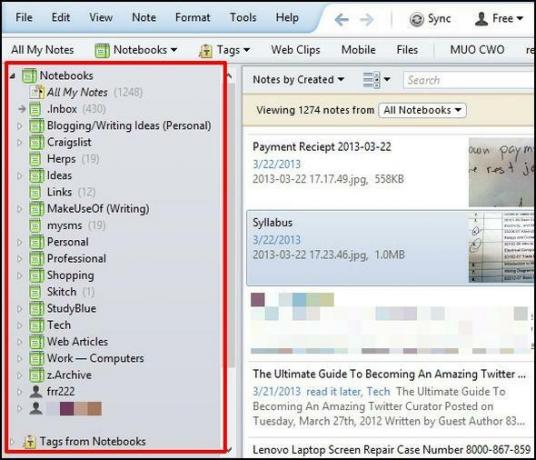Open the All Notebooks filter dropdown

(x=422, y=110)
